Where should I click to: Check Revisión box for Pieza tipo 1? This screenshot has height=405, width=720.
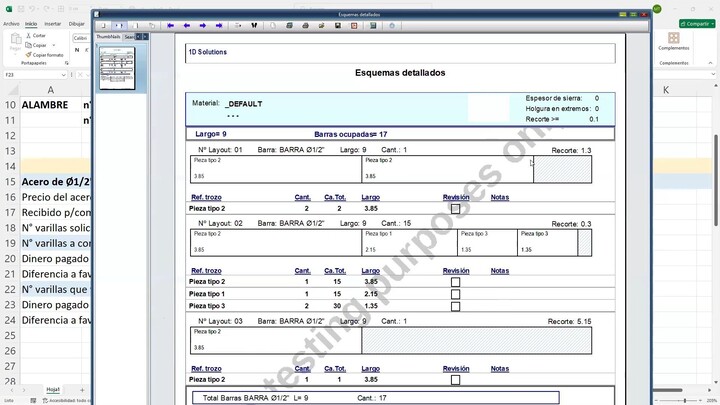tap(456, 294)
